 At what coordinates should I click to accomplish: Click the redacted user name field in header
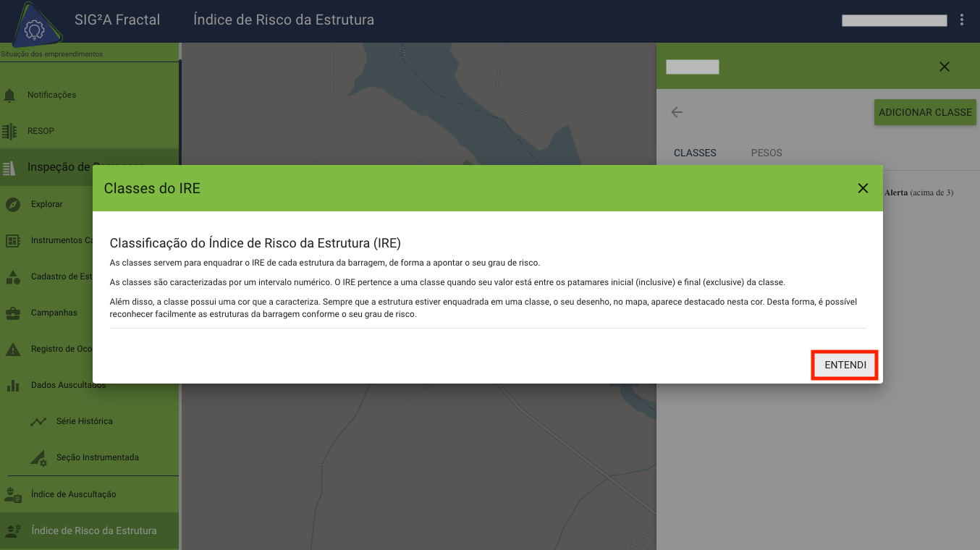pyautogui.click(x=894, y=20)
